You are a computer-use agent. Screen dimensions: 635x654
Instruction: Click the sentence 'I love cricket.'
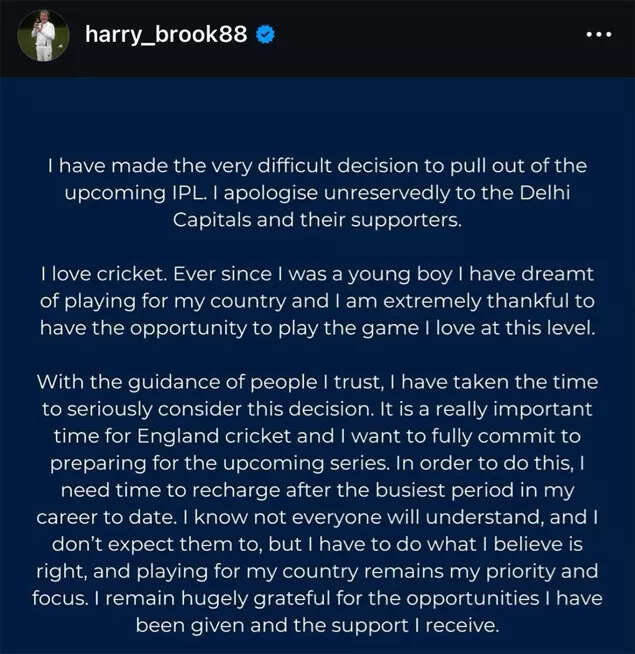click(x=102, y=274)
